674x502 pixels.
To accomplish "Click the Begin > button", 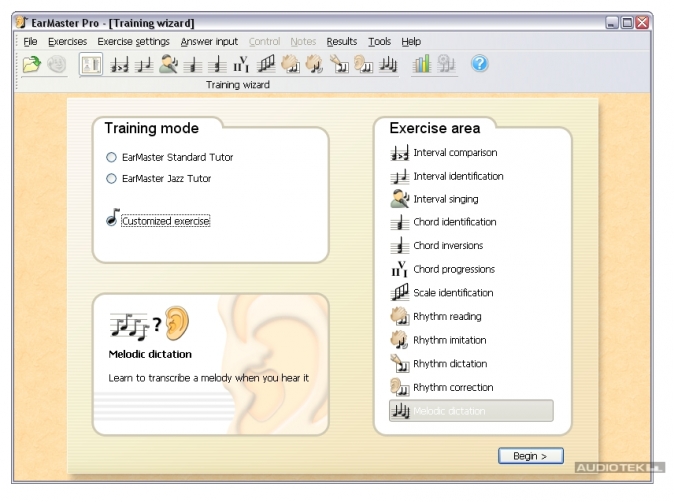I will point(530,456).
